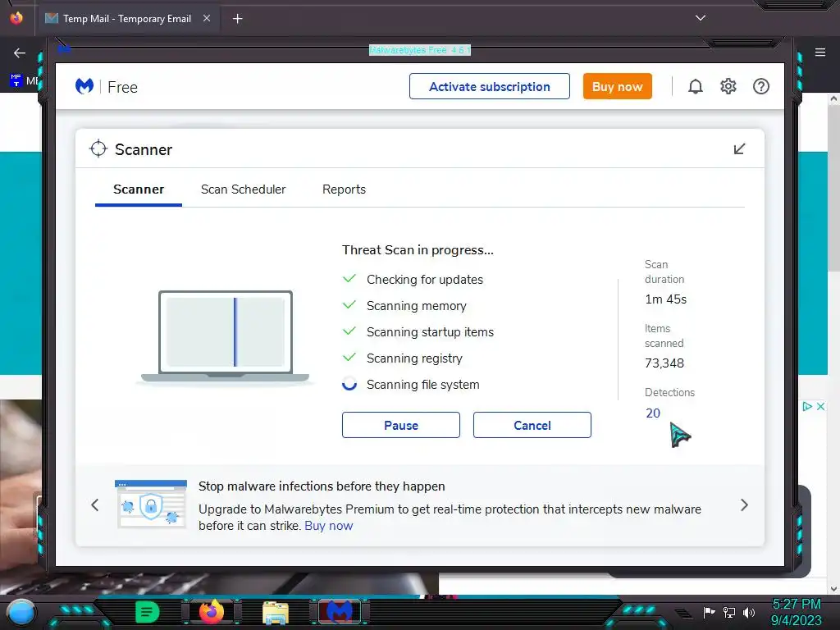Click the 'Checking for updates' step
The height and width of the screenshot is (630, 840).
click(x=425, y=280)
